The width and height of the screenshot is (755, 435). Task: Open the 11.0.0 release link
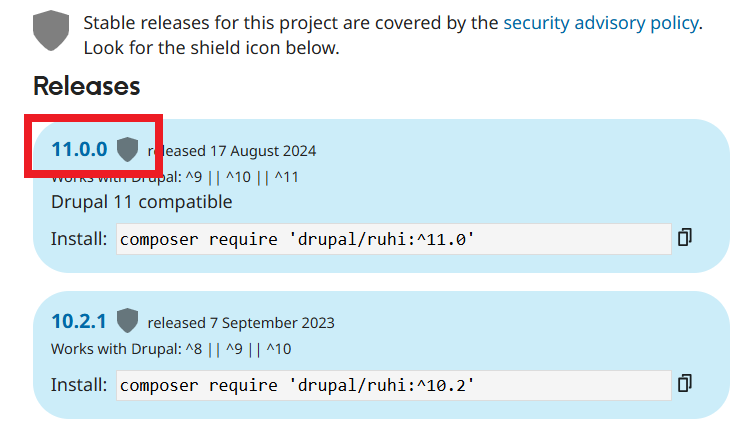coord(79,150)
